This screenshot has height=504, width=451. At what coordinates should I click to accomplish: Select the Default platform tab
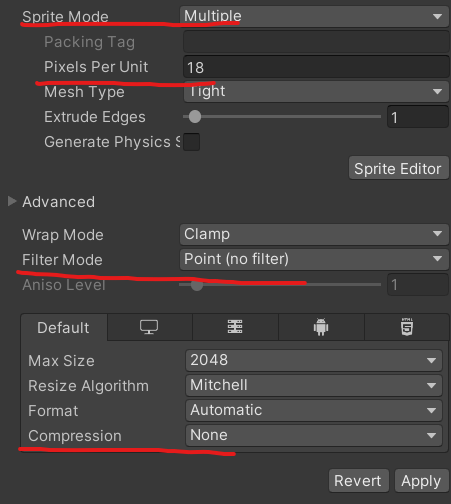pyautogui.click(x=64, y=328)
